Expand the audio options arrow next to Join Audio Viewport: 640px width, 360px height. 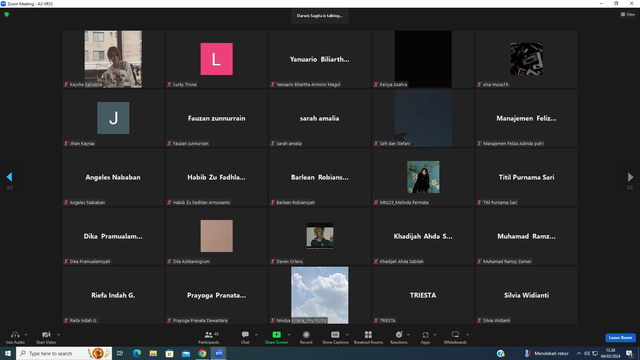point(26,335)
